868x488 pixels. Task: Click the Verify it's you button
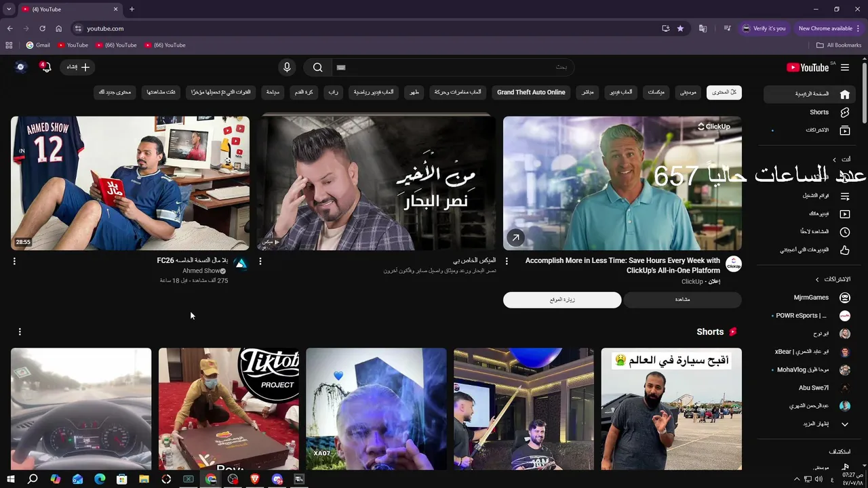tap(764, 28)
